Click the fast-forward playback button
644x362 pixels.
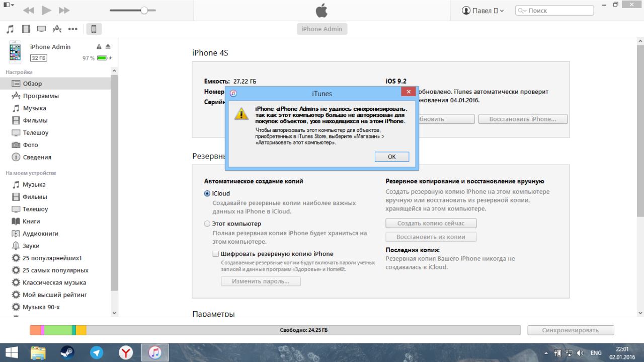tap(64, 10)
